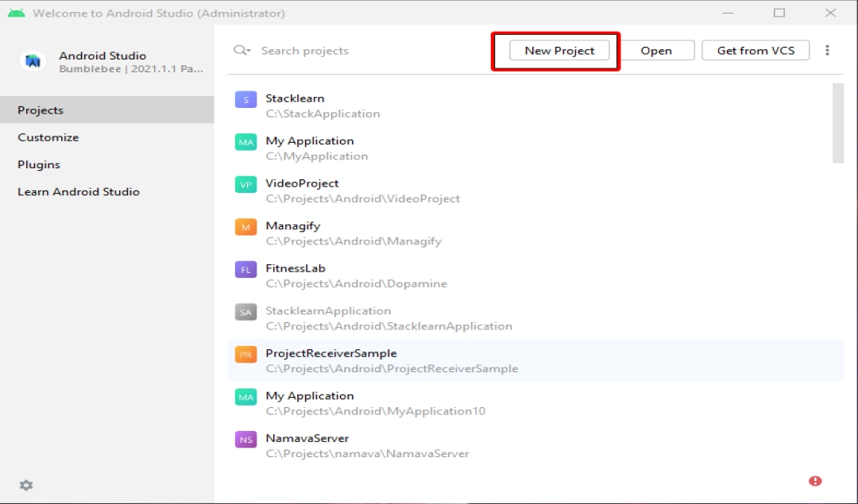Close the Android Studio welcome window
The image size is (858, 504).
[x=831, y=13]
